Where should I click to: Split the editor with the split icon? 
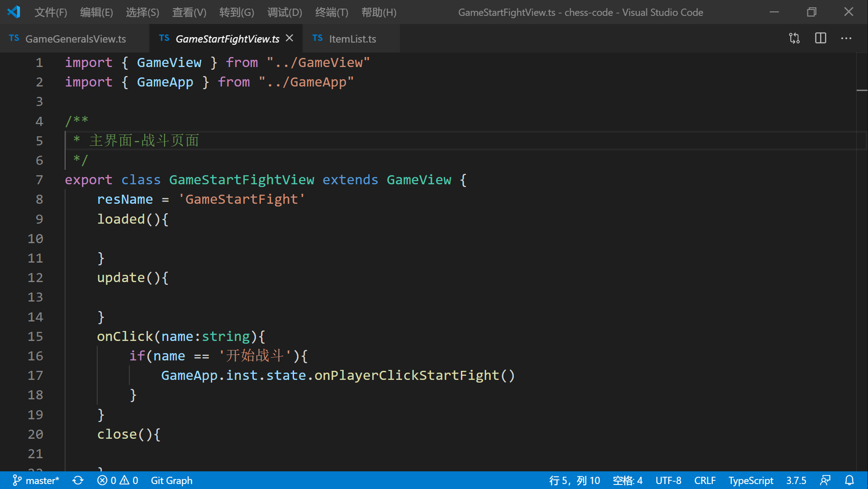[x=821, y=38]
